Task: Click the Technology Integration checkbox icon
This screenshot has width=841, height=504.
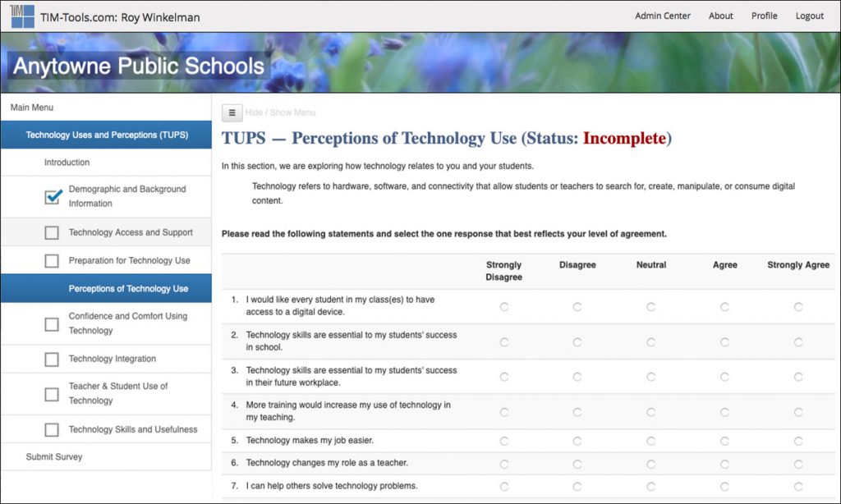Action: tap(52, 360)
